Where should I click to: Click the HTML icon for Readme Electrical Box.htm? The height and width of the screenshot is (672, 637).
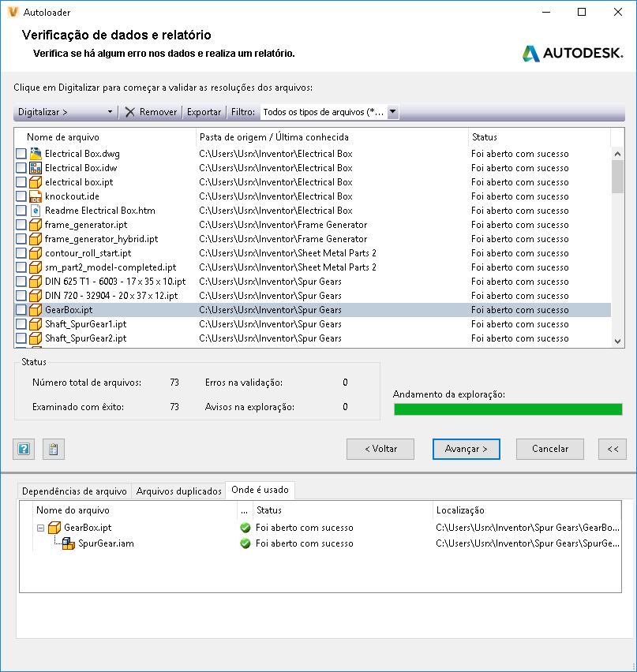[x=36, y=210]
